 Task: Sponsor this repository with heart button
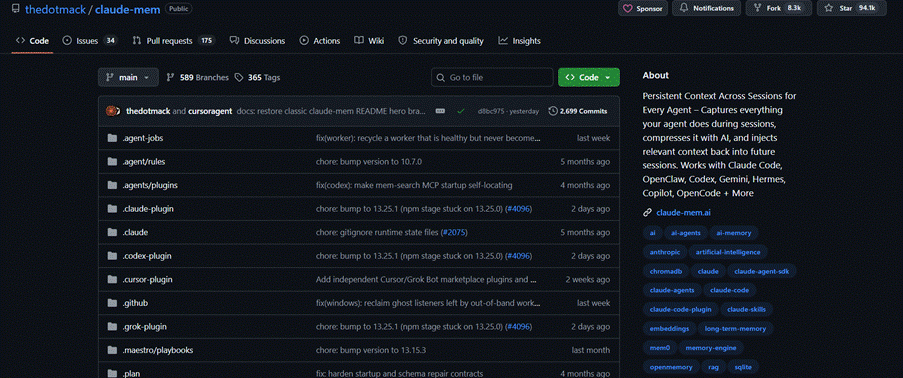click(643, 9)
